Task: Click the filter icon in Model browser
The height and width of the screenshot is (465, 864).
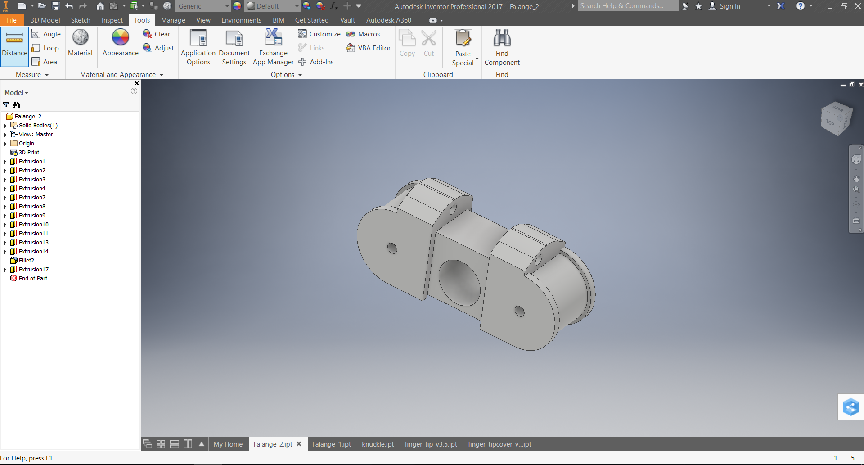Action: (7, 105)
